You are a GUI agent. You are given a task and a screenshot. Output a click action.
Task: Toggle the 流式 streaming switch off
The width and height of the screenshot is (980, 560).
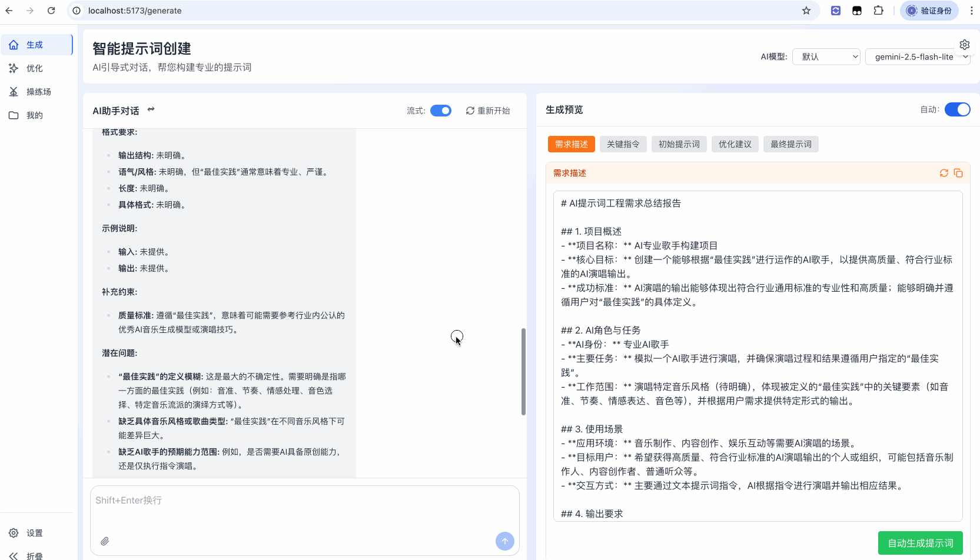tap(440, 110)
